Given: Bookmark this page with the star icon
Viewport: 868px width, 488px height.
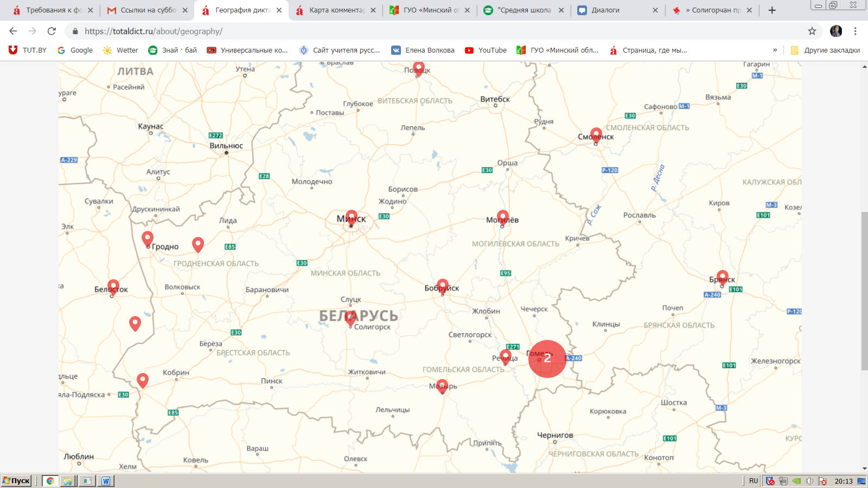Looking at the screenshot, I should click(x=812, y=31).
